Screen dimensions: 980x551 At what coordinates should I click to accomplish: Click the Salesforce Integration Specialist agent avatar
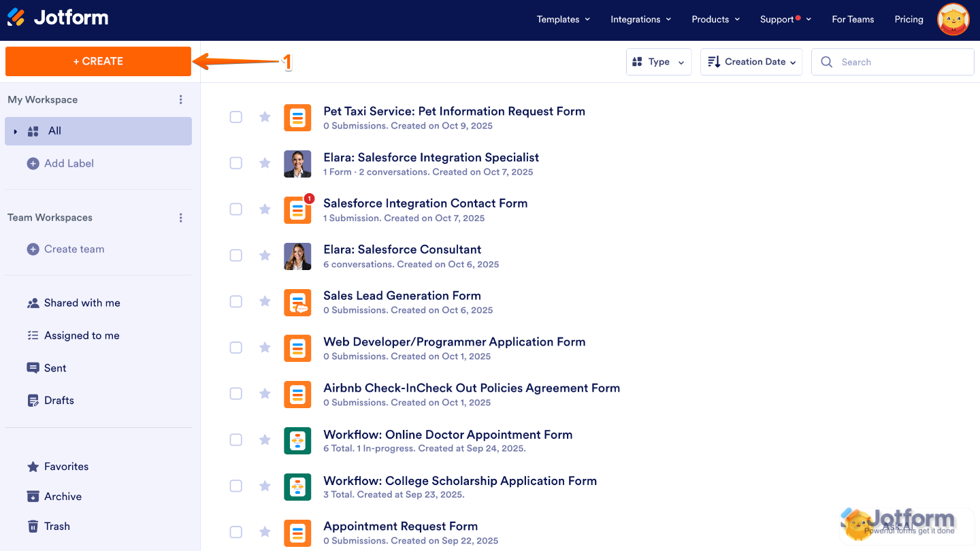(297, 163)
